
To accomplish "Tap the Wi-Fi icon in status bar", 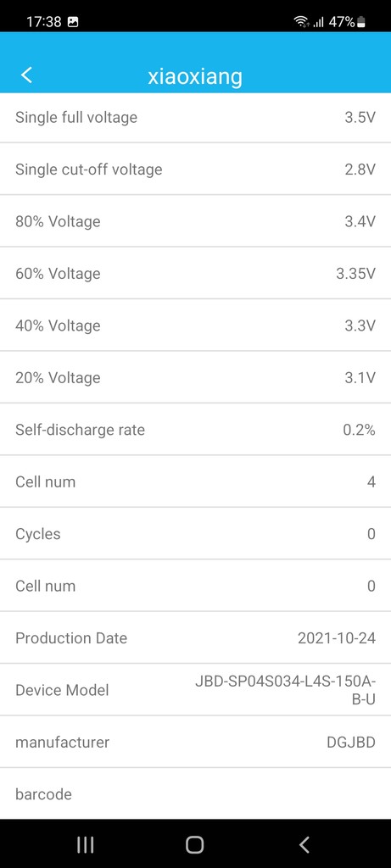I will 301,21.
